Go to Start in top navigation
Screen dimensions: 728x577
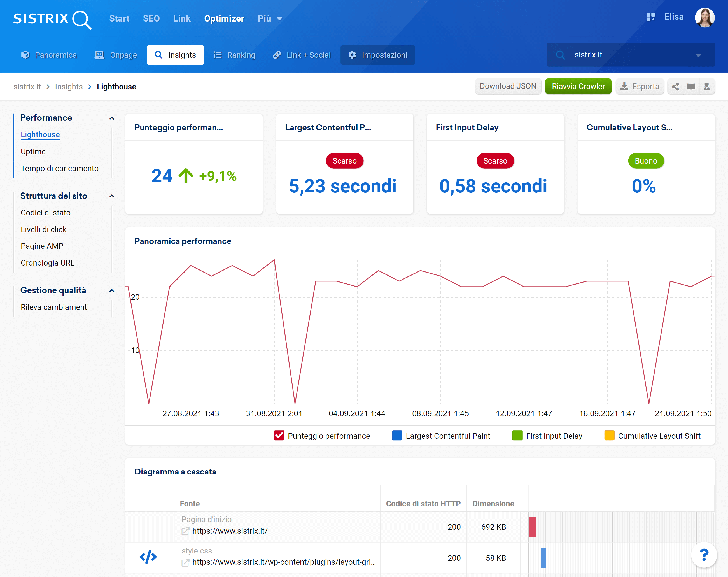pos(119,18)
